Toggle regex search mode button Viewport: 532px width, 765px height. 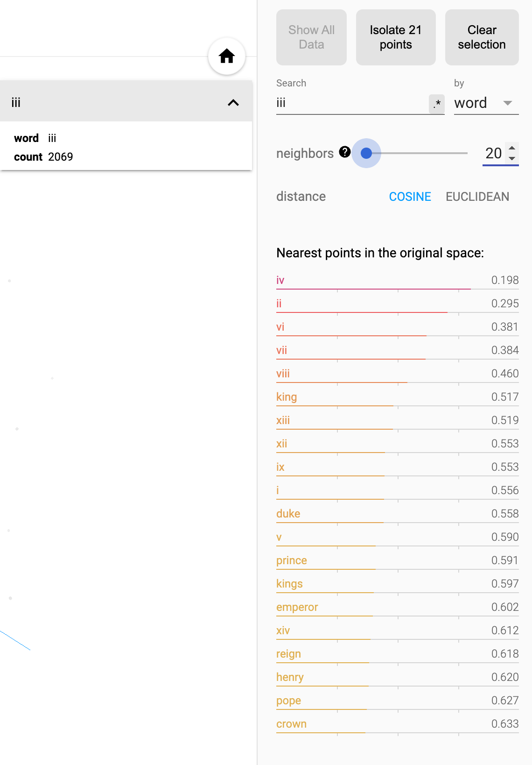pos(436,104)
